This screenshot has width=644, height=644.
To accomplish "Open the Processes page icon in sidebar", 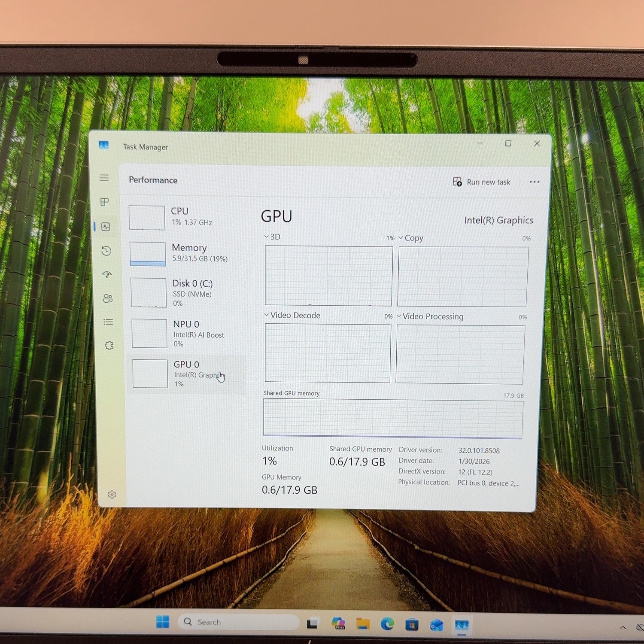I will pyautogui.click(x=104, y=202).
